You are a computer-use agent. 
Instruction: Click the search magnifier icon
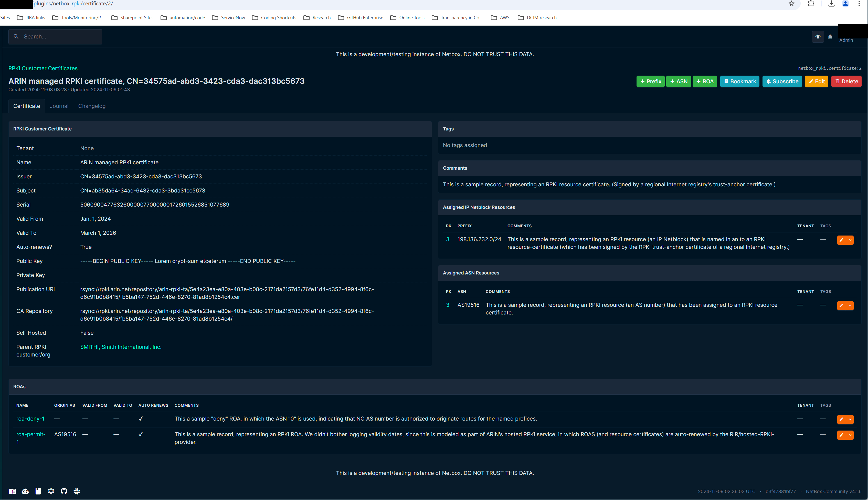[16, 36]
